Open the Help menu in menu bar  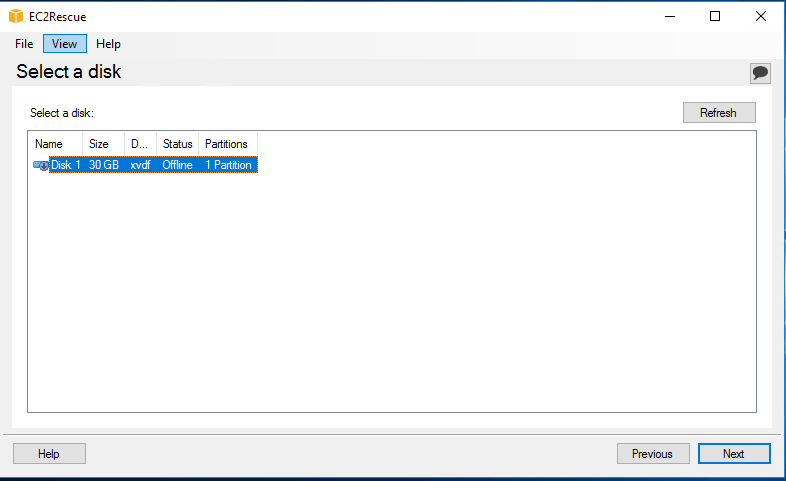tap(108, 44)
